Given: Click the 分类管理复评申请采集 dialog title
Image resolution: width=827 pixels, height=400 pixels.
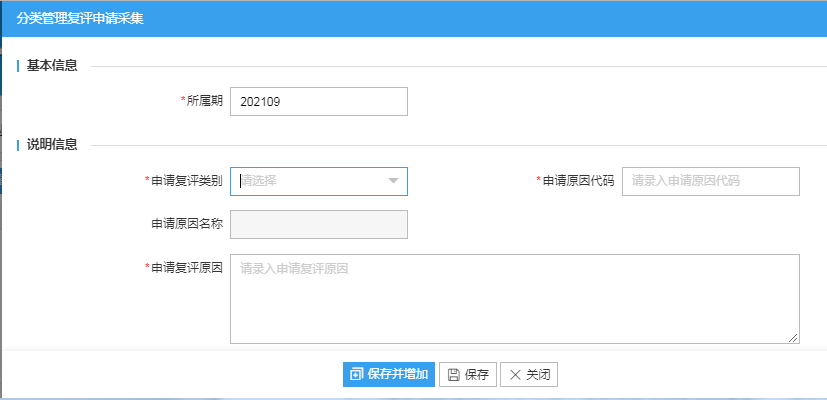Looking at the screenshot, I should (80, 19).
